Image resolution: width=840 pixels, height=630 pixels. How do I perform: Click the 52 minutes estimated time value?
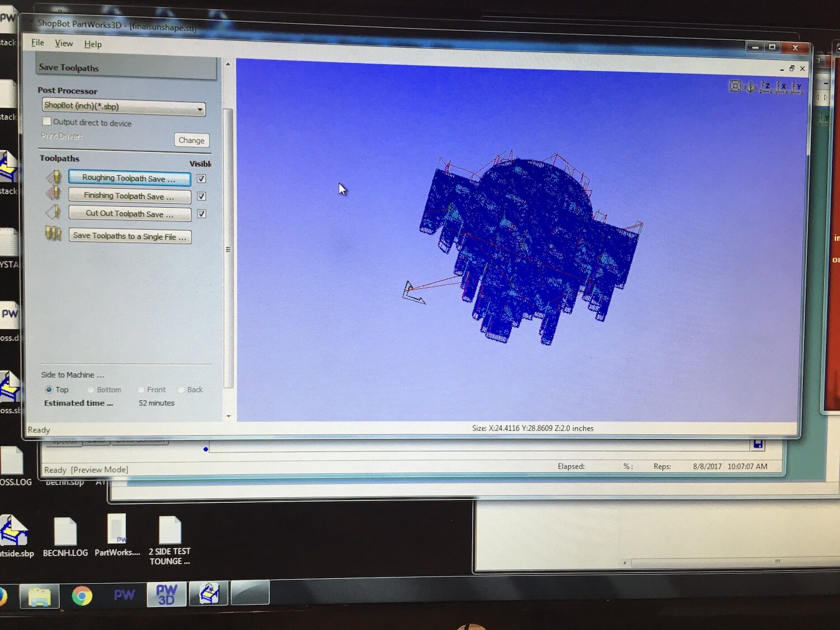tap(157, 403)
